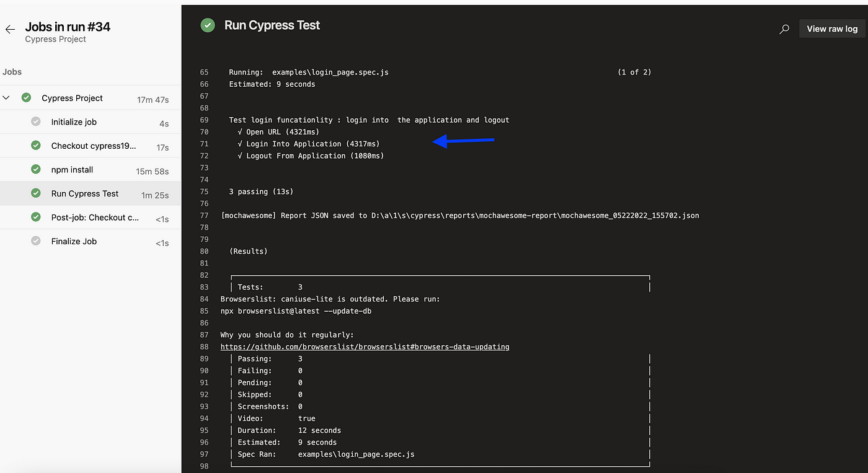Image resolution: width=868 pixels, height=473 pixels.
Task: Click the green success check beside Run Cypress Test header
Action: click(x=207, y=25)
